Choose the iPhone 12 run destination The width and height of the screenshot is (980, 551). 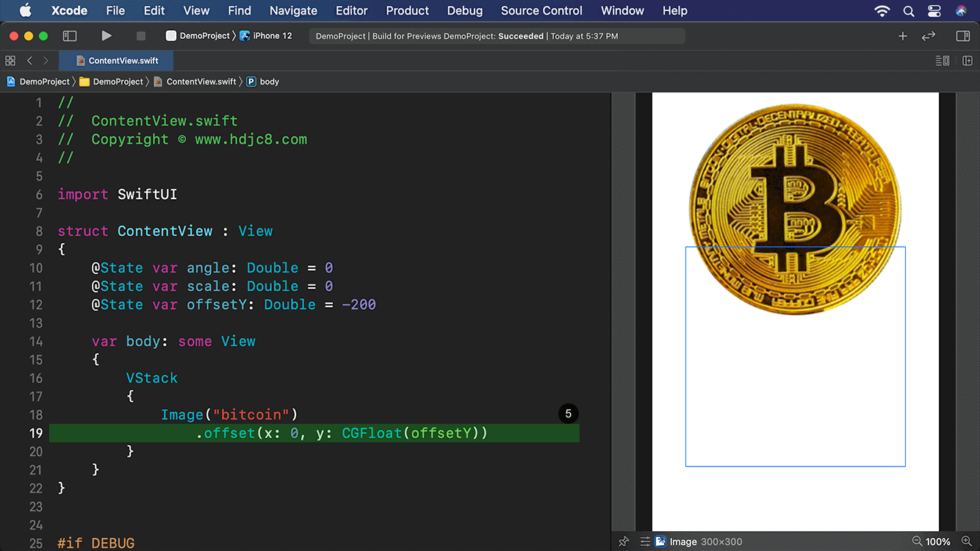(267, 36)
